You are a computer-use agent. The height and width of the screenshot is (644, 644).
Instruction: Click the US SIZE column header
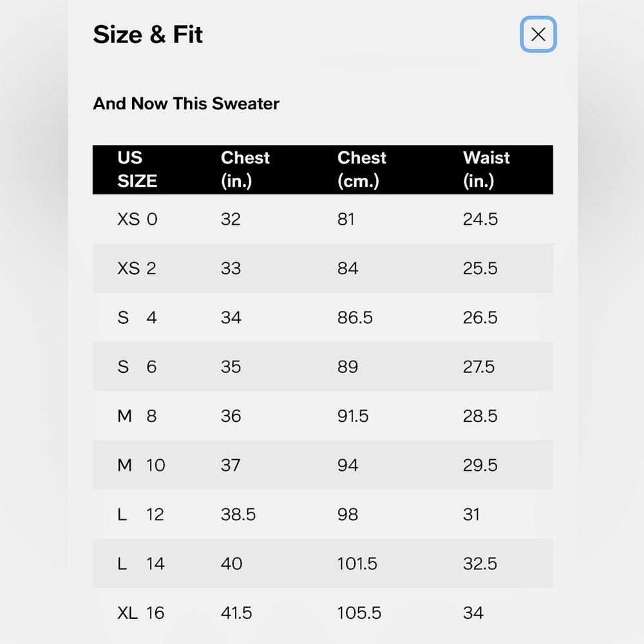pyautogui.click(x=137, y=169)
